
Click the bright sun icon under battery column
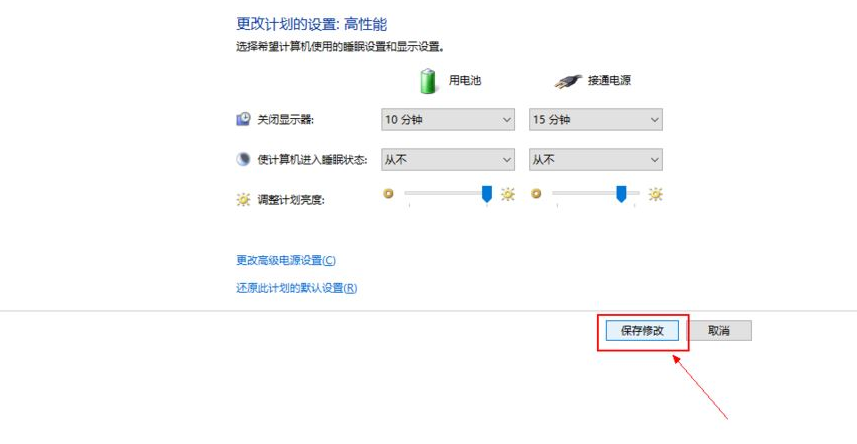(508, 194)
